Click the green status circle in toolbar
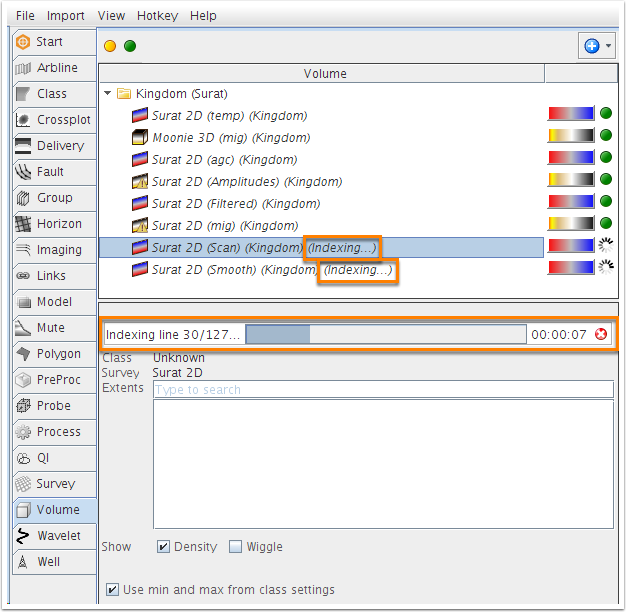The image size is (626, 612). [x=130, y=46]
